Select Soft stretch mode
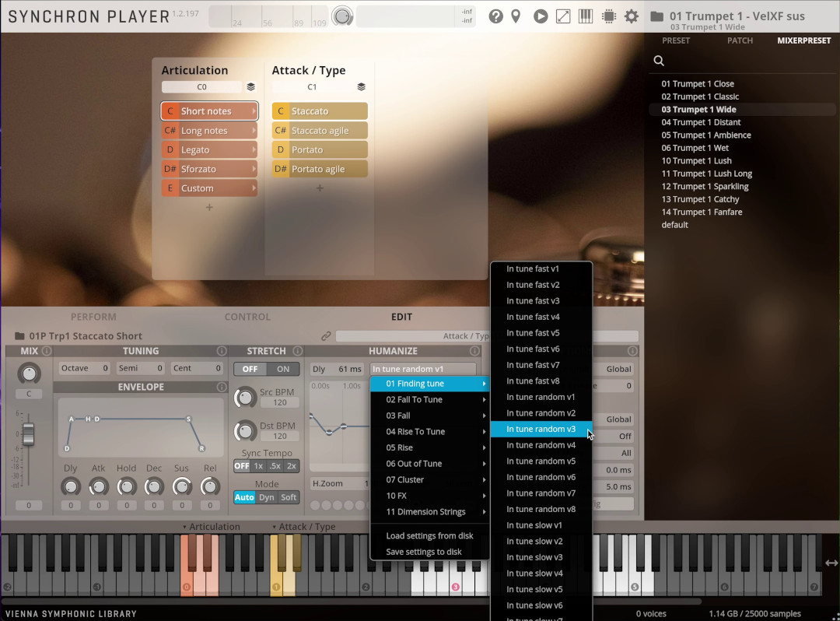 [289, 497]
